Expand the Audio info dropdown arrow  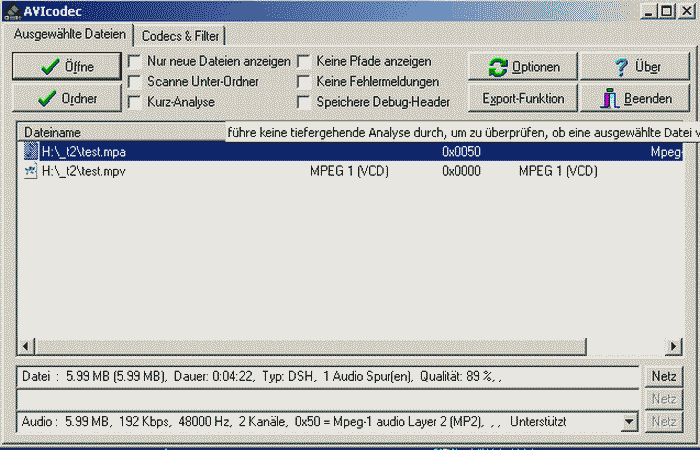click(629, 422)
